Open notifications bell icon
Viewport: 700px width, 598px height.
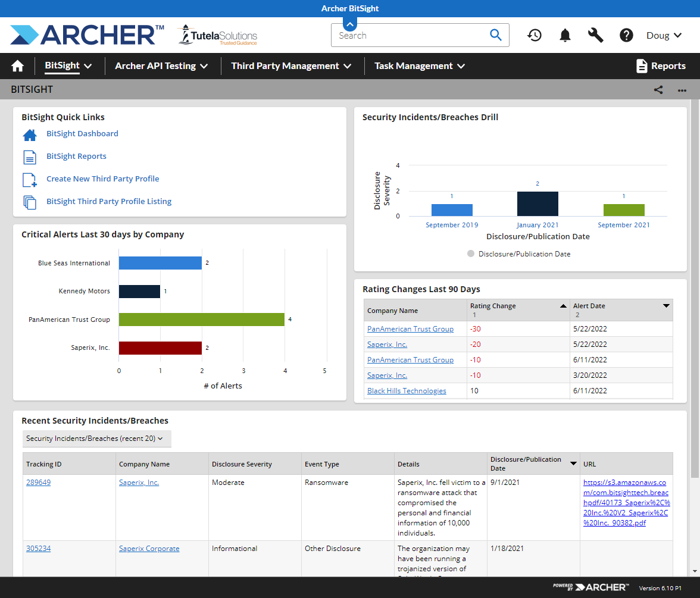[565, 36]
